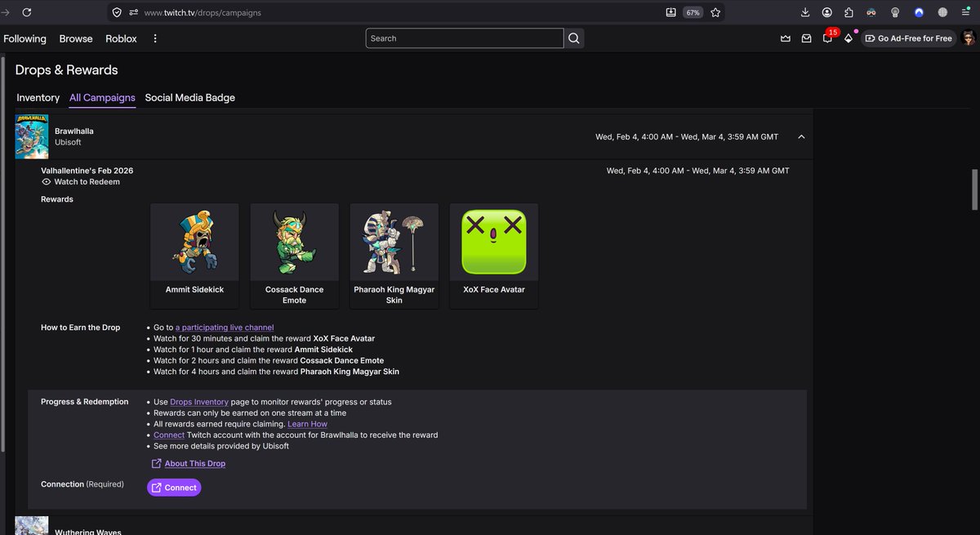The height and width of the screenshot is (535, 980).
Task: Click the inline Connect link in redemption list
Action: click(169, 435)
